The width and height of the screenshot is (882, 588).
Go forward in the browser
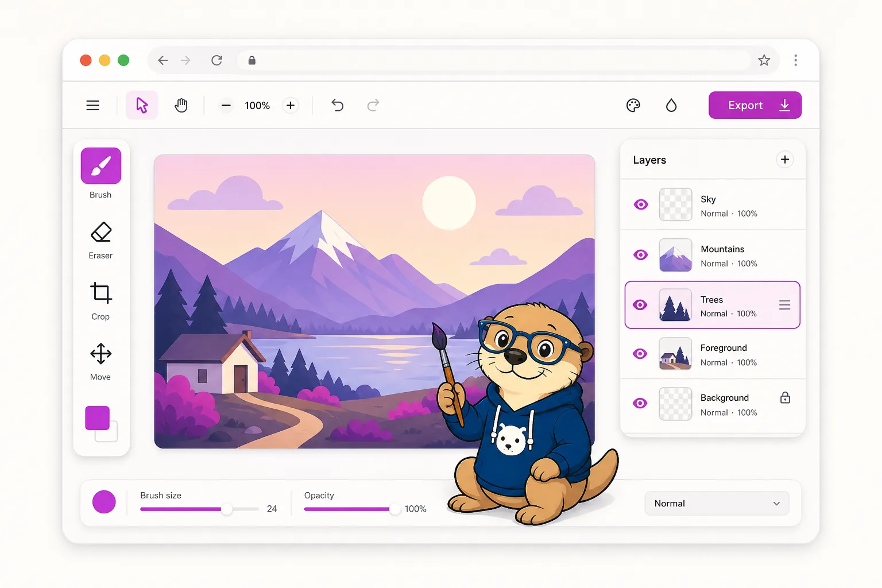[185, 60]
